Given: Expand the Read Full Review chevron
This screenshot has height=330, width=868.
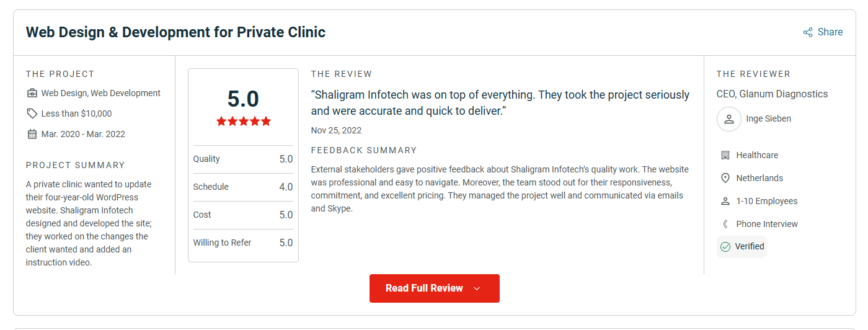Looking at the screenshot, I should click(x=477, y=288).
